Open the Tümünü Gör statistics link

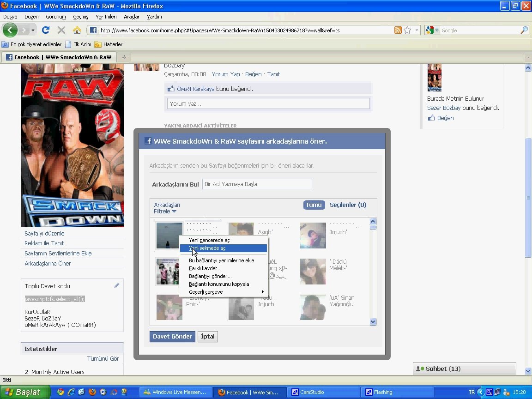pyautogui.click(x=103, y=359)
